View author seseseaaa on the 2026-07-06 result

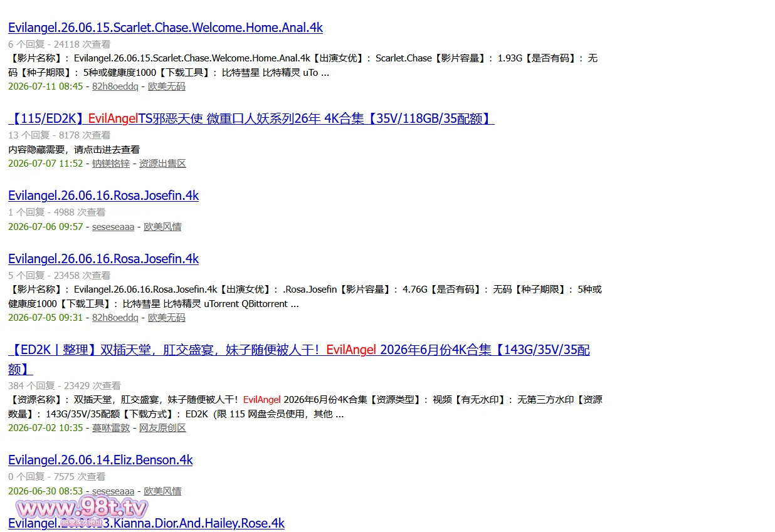pos(113,227)
